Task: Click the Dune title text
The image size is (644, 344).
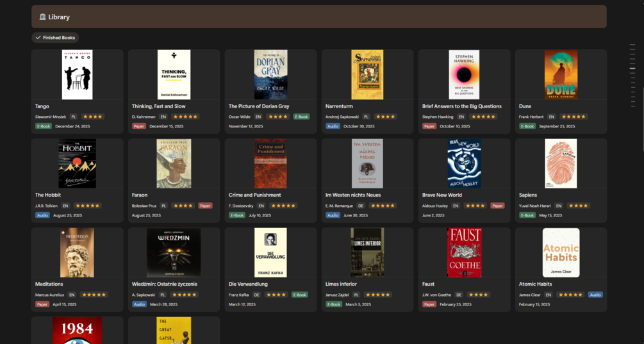Action: [525, 106]
